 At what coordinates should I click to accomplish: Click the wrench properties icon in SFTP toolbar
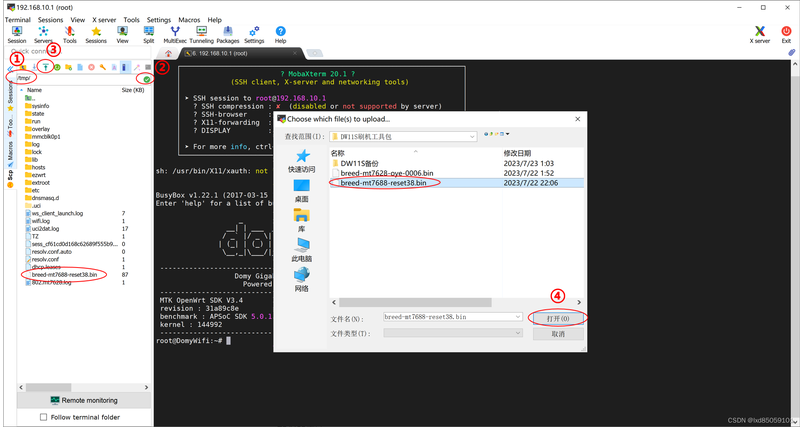103,67
